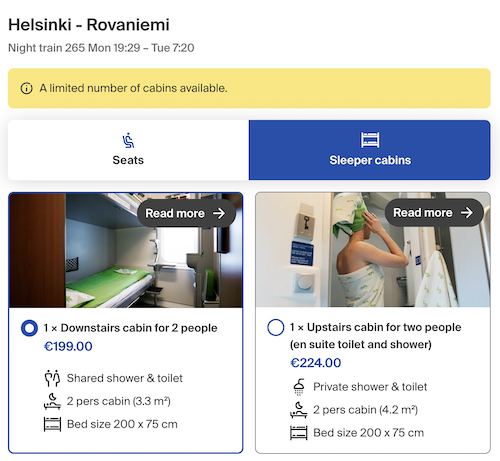Click the downstairs cabin photo
This screenshot has height=461, width=500.
pos(126,250)
